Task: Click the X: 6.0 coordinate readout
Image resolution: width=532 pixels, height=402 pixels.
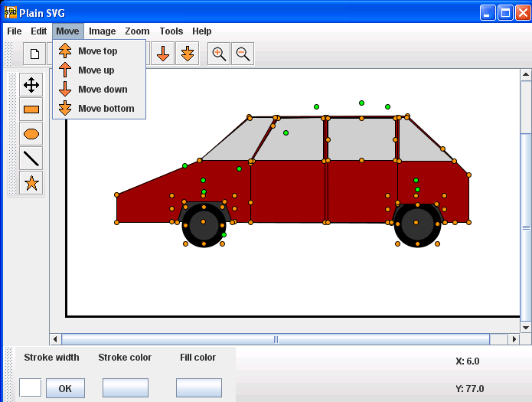Action: pos(468,361)
